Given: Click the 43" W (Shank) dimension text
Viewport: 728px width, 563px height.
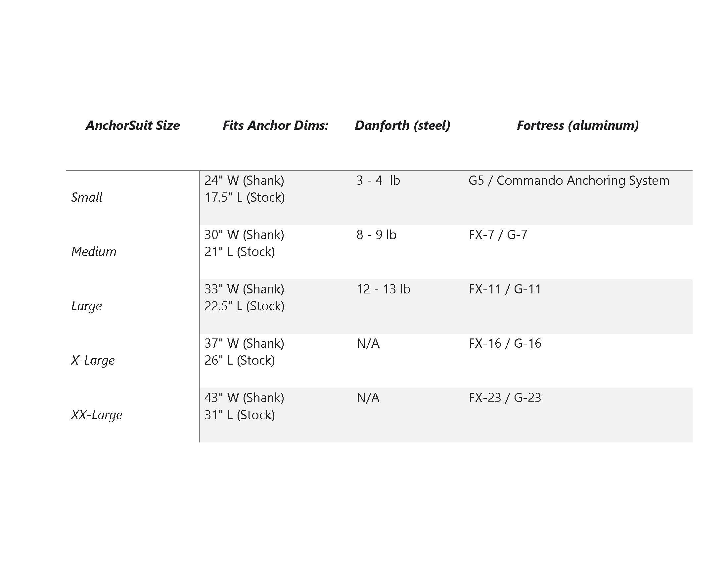Looking at the screenshot, I should (x=244, y=397).
